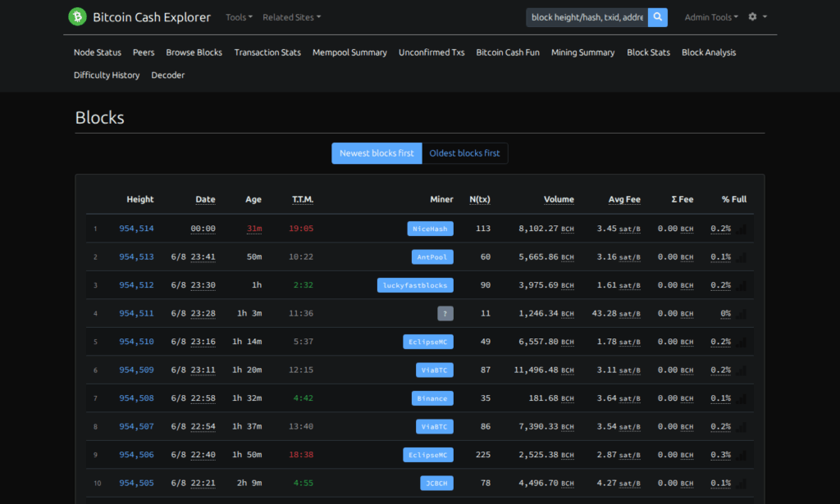Click the fullness bars icon for block 954,512
The height and width of the screenshot is (504, 840).
point(741,286)
